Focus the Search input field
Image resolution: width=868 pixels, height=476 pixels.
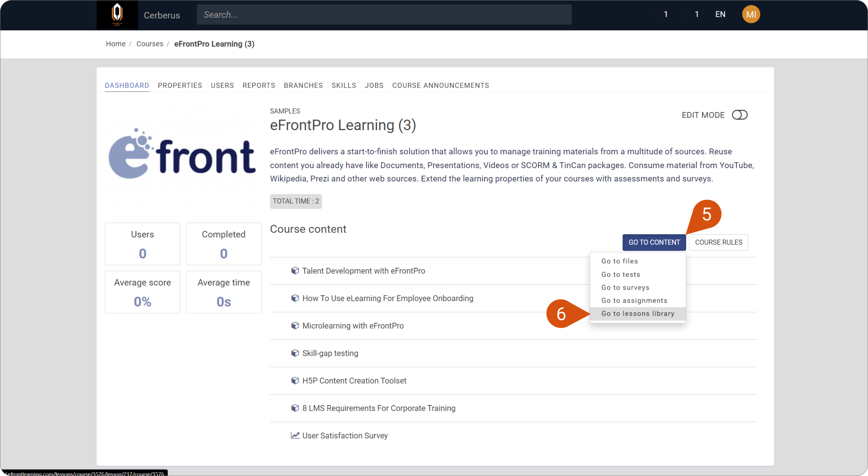tap(384, 15)
